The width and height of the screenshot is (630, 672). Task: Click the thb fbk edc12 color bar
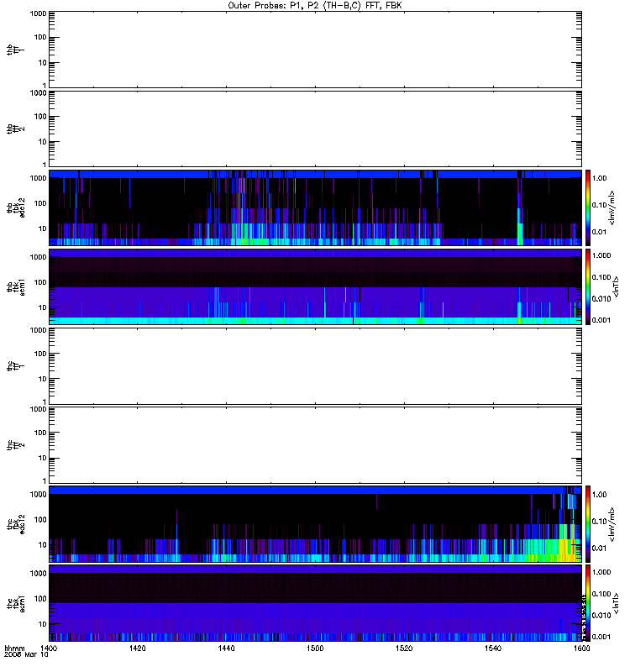(588, 207)
